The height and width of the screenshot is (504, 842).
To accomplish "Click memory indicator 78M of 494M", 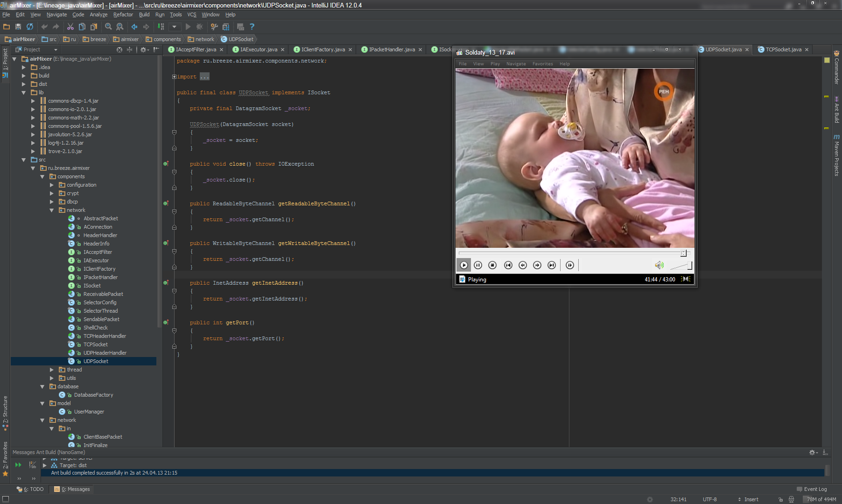I will (x=821, y=499).
